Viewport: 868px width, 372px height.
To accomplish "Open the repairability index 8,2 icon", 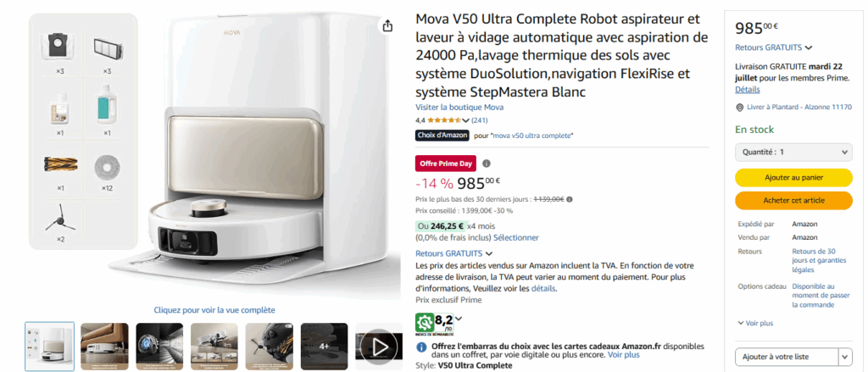I will point(435,323).
